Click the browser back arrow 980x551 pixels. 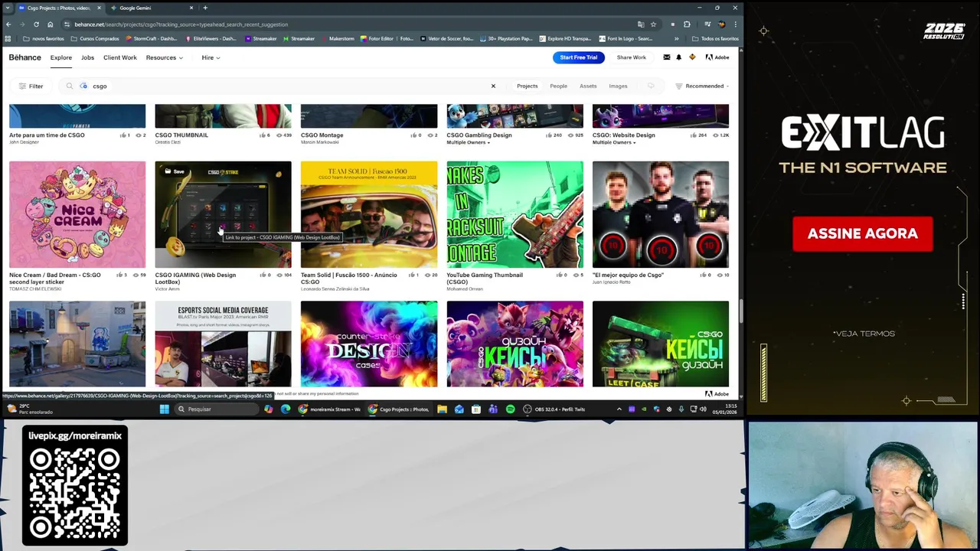[8, 24]
